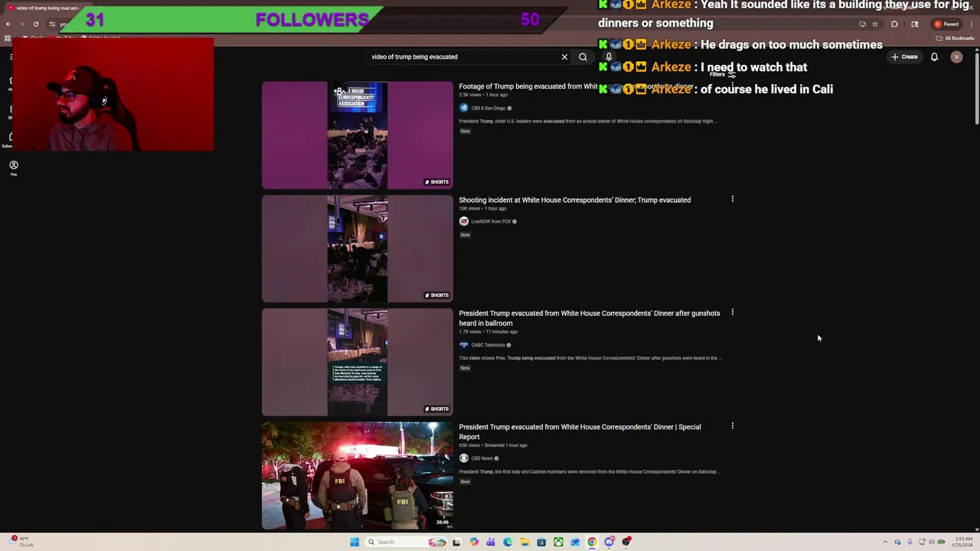Open YouTube notifications bell

coord(934,57)
